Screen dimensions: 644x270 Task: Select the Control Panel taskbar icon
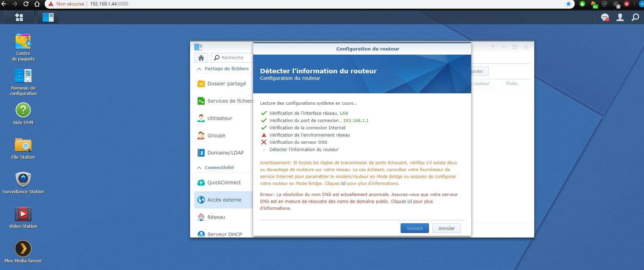(x=48, y=17)
